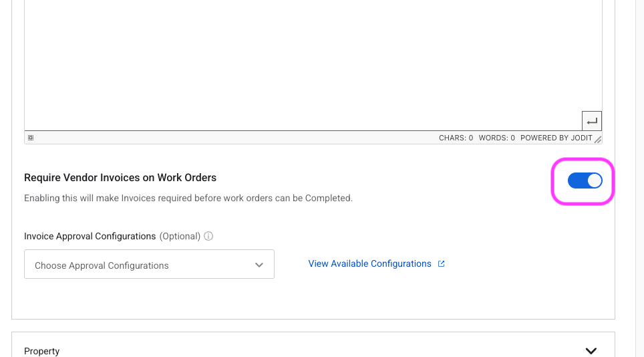
Task: Click the Require Vendor Invoices on Work Orders heading
Action: (120, 178)
